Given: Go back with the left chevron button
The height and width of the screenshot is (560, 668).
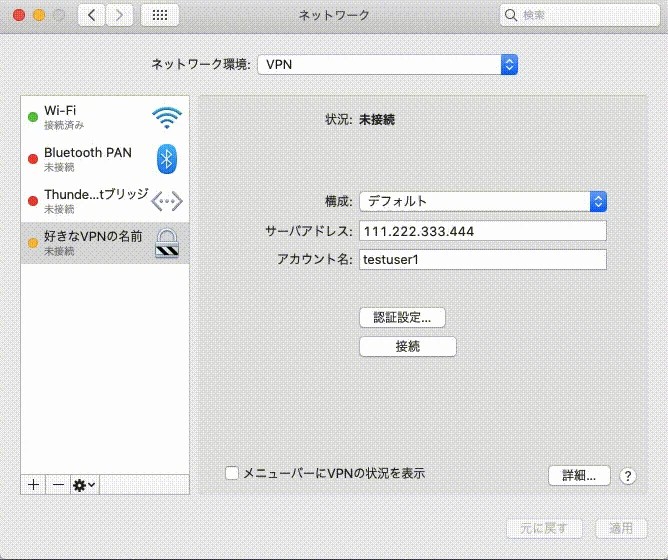Looking at the screenshot, I should coord(92,15).
